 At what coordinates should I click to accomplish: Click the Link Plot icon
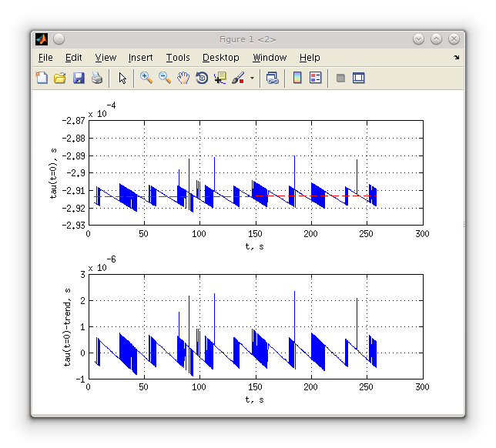coord(272,78)
